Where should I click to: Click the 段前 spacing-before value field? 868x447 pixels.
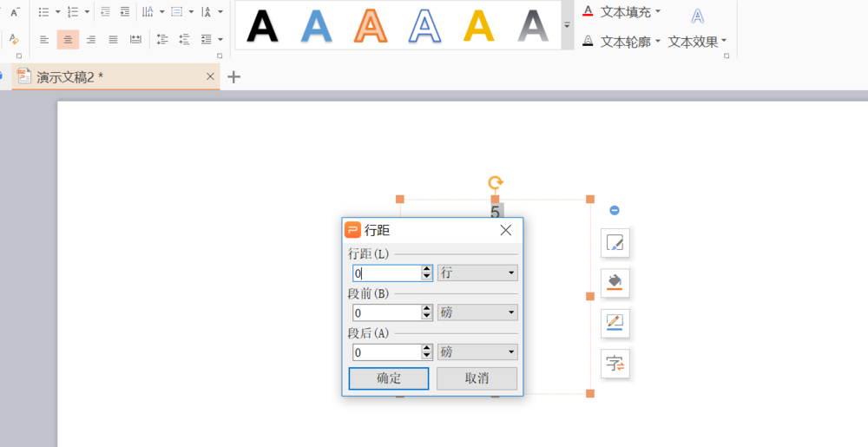tap(387, 312)
